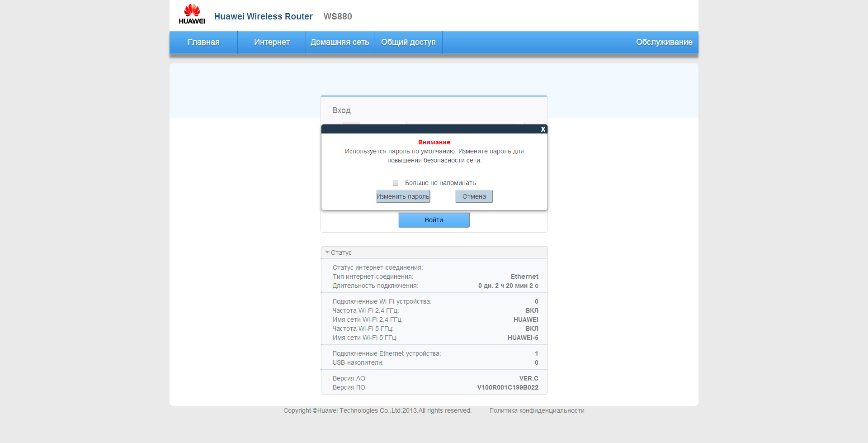Image resolution: width=868 pixels, height=443 pixels.
Task: Open the Главная tab
Action: coord(203,42)
